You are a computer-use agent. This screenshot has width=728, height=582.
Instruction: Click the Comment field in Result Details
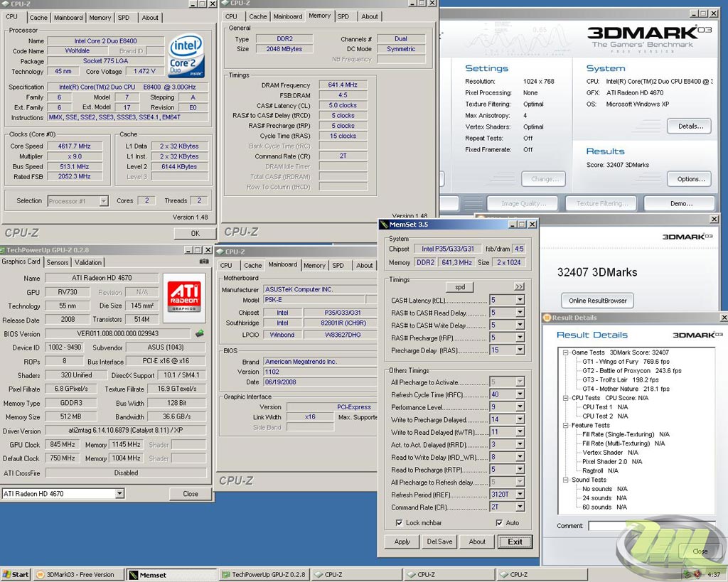(x=651, y=525)
